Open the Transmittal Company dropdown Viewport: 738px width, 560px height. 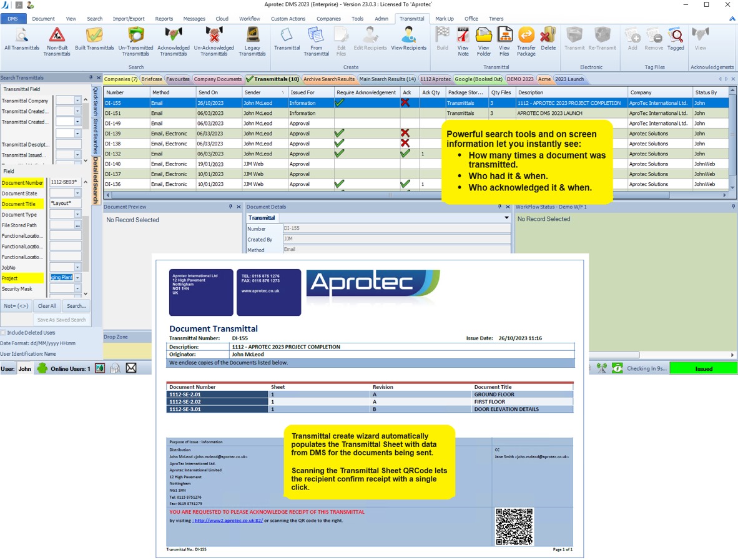(x=77, y=101)
